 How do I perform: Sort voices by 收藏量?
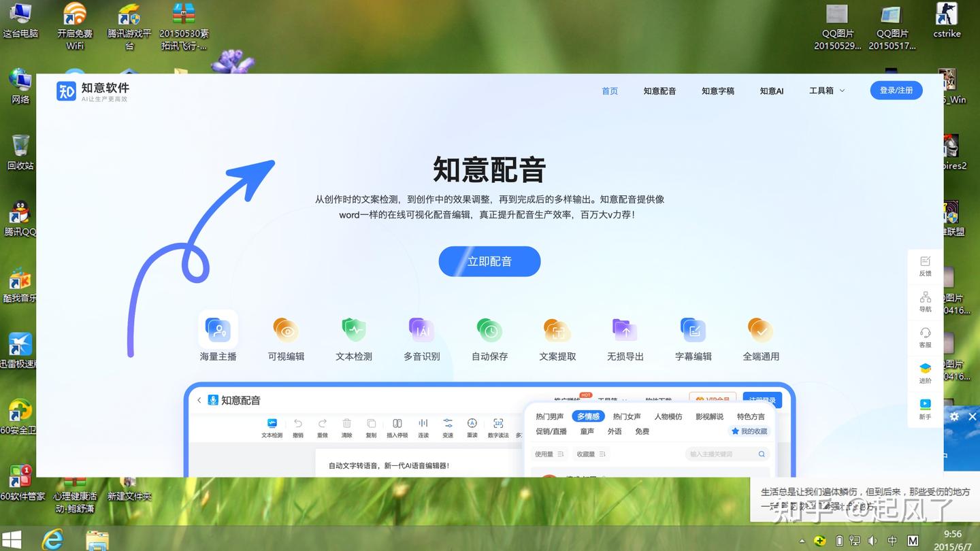tap(591, 454)
